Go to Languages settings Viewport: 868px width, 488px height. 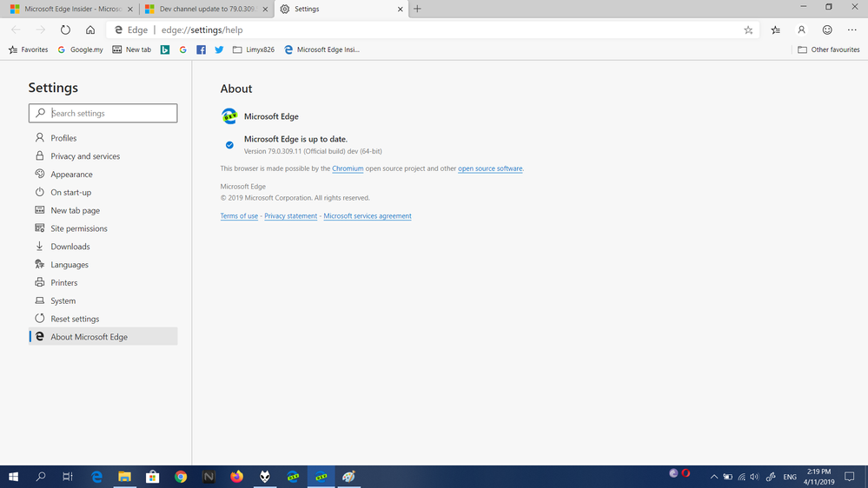103,265
